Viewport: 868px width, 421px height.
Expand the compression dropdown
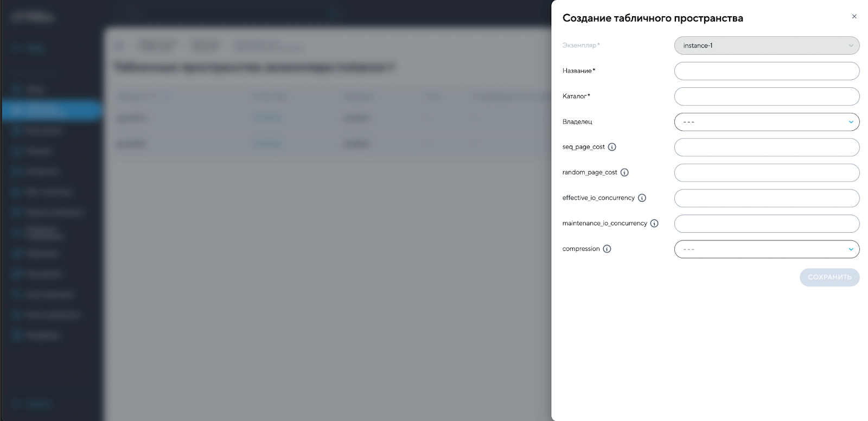click(x=766, y=250)
